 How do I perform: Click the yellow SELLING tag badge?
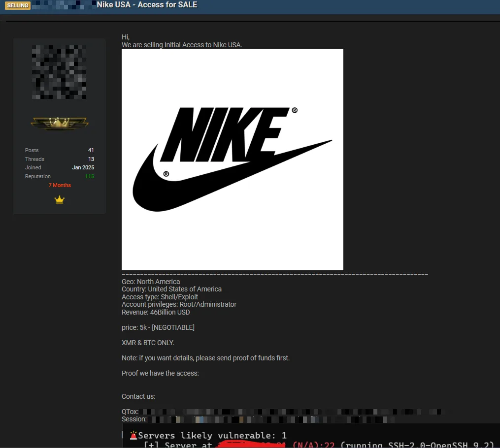pyautogui.click(x=17, y=5)
